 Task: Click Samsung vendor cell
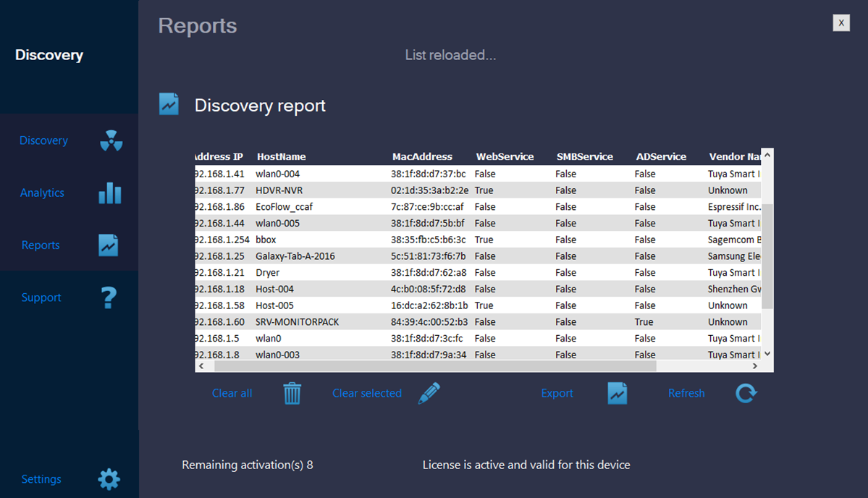(734, 256)
